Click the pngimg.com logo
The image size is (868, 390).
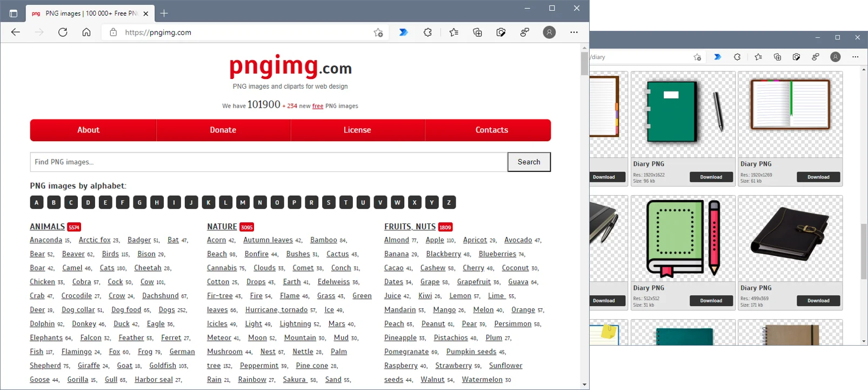[291, 67]
